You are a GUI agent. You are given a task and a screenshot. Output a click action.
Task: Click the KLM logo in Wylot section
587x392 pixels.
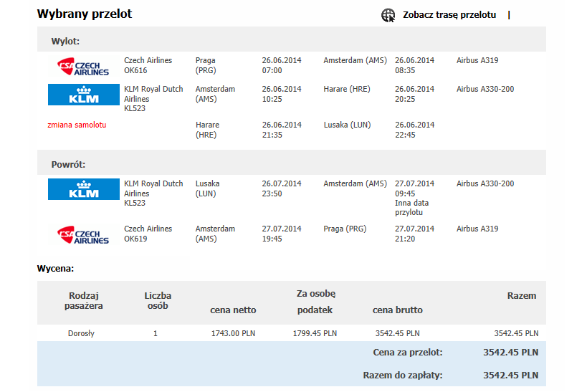[x=84, y=95]
